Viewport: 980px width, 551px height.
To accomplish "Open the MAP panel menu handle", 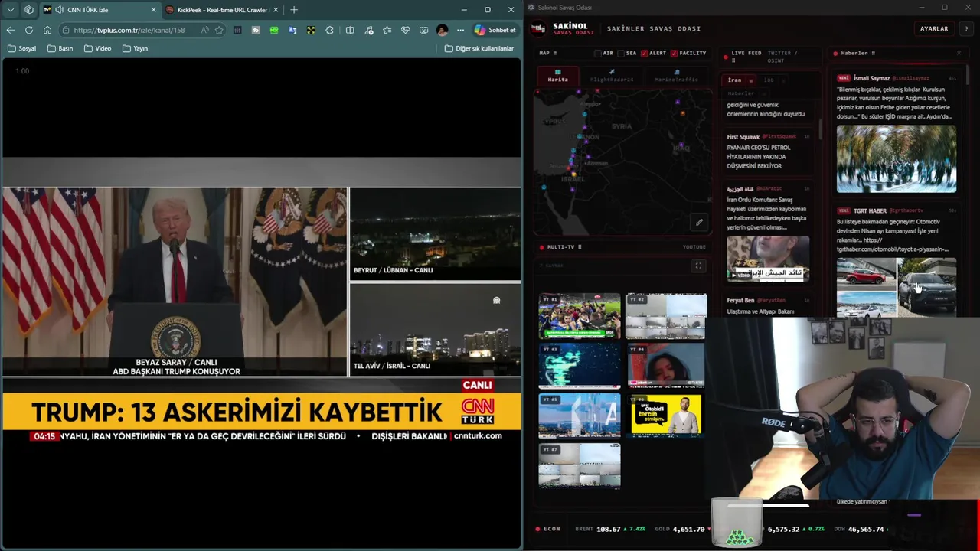I will [554, 54].
